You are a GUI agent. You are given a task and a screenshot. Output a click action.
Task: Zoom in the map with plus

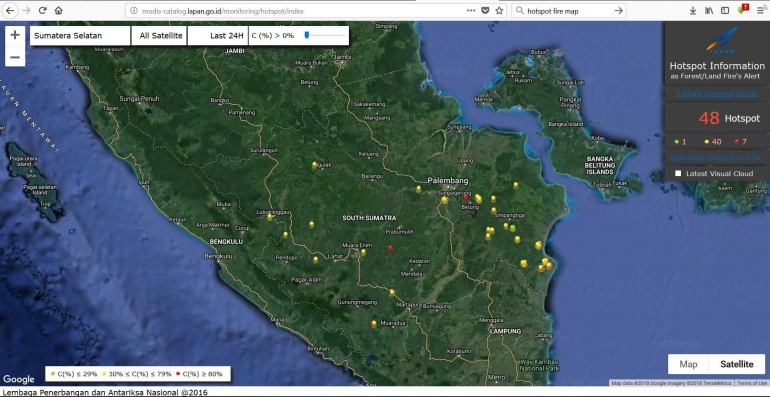coord(15,35)
